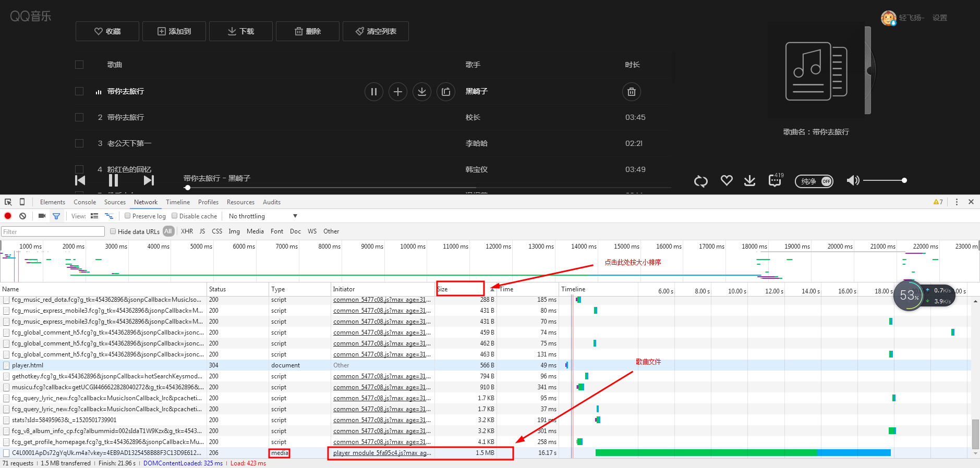Image resolution: width=980 pixels, height=468 pixels.
Task: Open the player_module initiator link
Action: (382, 453)
